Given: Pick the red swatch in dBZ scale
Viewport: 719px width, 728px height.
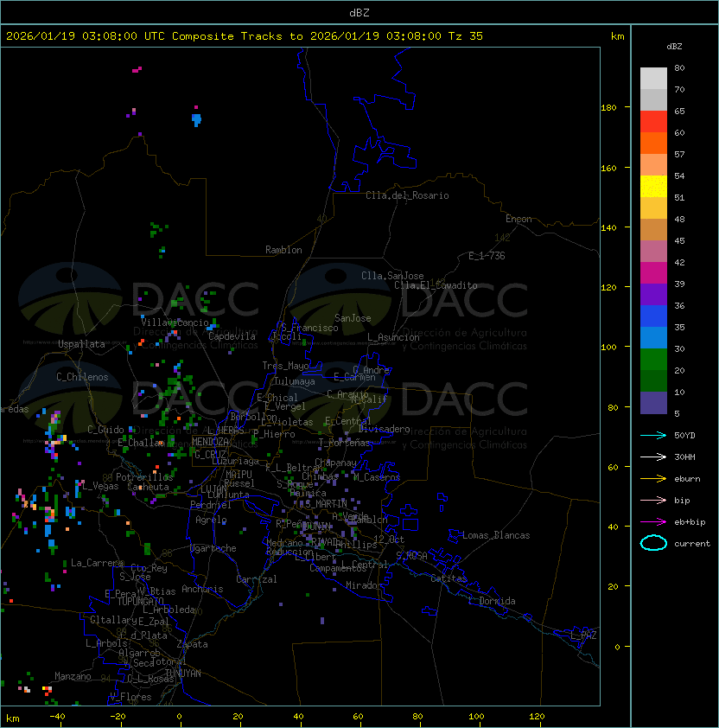Looking at the screenshot, I should coord(653,122).
